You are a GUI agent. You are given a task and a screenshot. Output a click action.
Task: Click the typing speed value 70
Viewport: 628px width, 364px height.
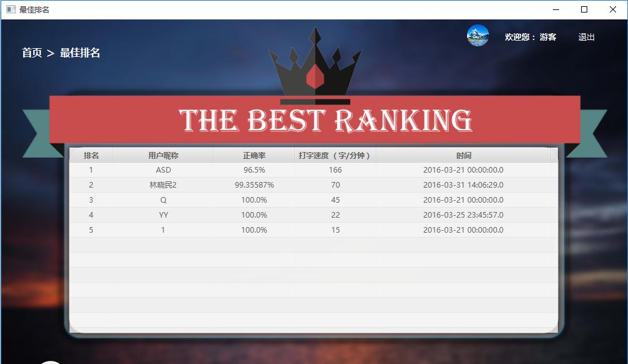[x=336, y=185]
